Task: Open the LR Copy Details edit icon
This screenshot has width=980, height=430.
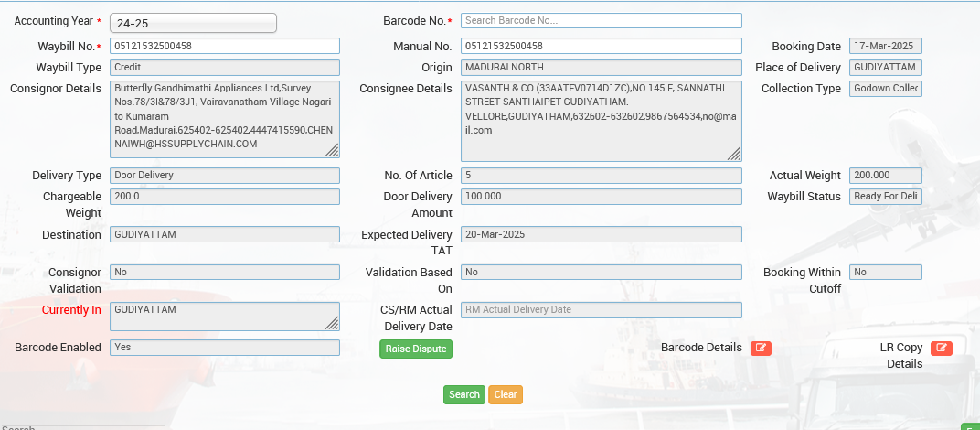Action: [x=941, y=348]
